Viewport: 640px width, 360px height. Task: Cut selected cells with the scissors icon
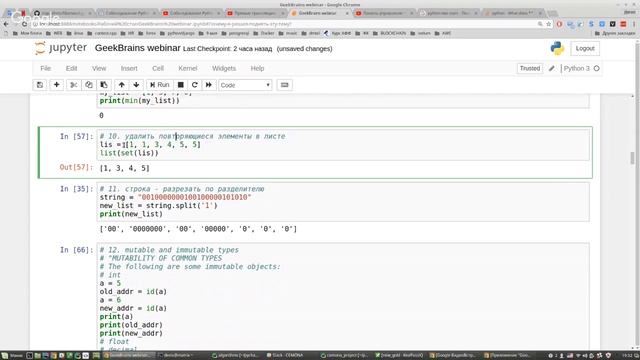(73, 85)
